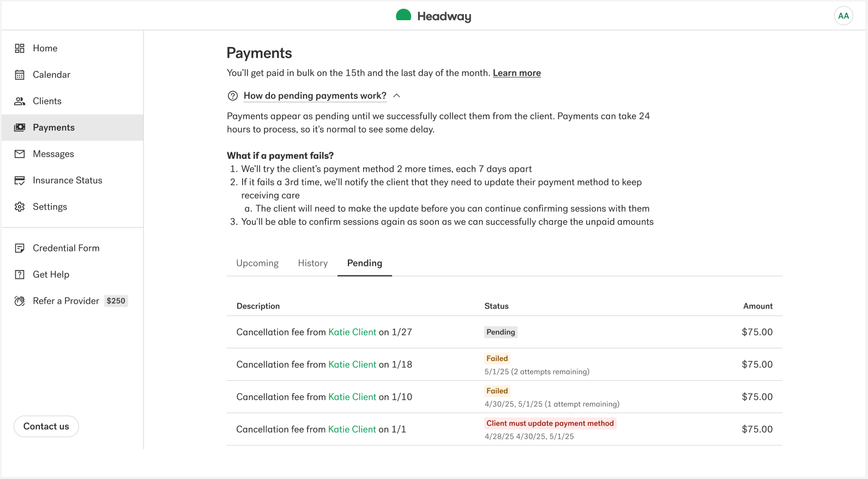The height and width of the screenshot is (479, 868).
Task: Click the Home dashboard icon
Action: [20, 49]
